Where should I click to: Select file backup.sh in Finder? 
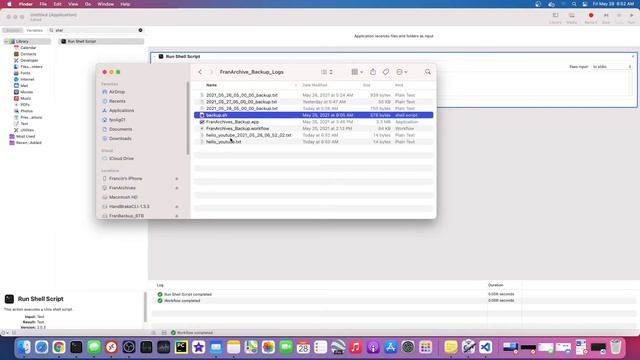pos(313,115)
